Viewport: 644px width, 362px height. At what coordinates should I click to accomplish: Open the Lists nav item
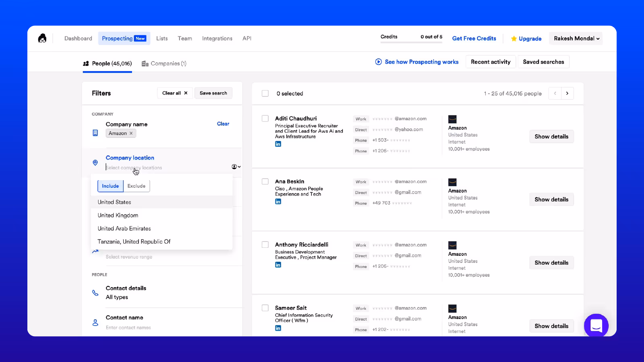pos(162,38)
